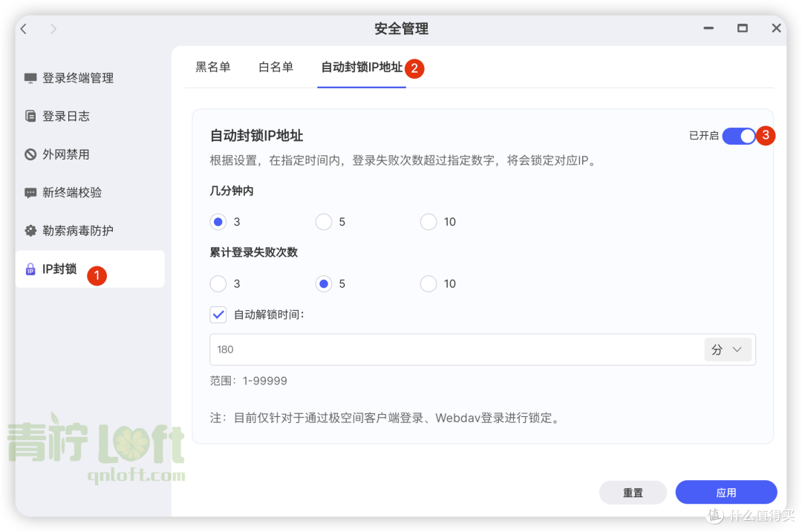This screenshot has width=802, height=532.
Task: Switch to the 黑名单 tab
Action: tap(213, 67)
